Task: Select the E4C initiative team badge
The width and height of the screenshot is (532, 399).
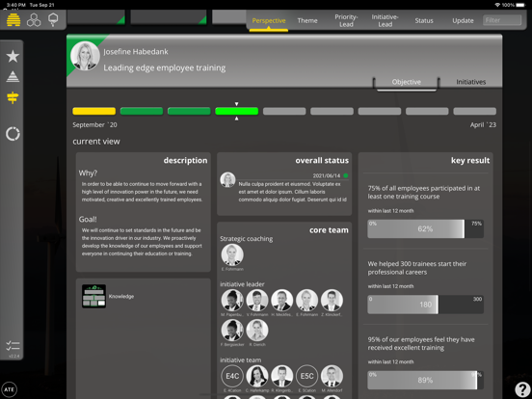Action: click(x=232, y=376)
